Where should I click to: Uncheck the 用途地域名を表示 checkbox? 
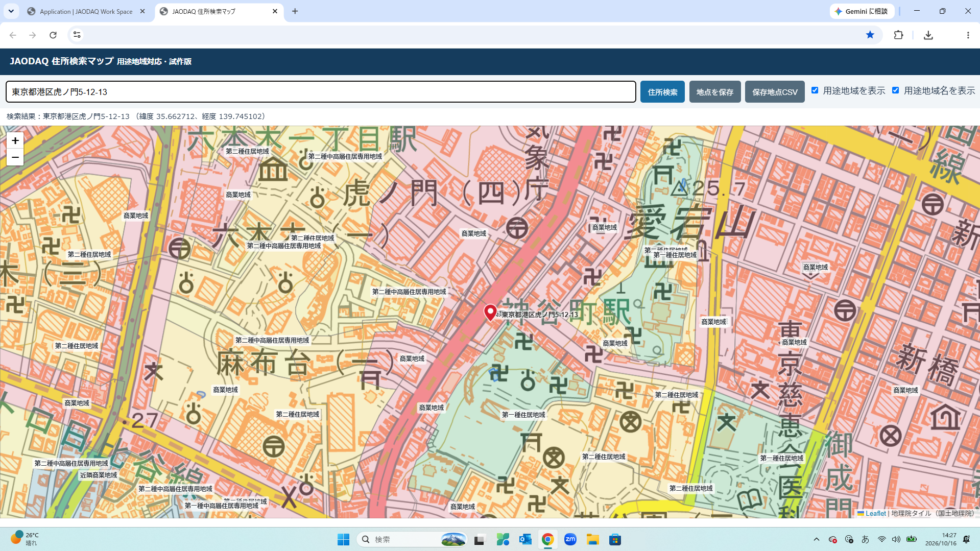895,90
